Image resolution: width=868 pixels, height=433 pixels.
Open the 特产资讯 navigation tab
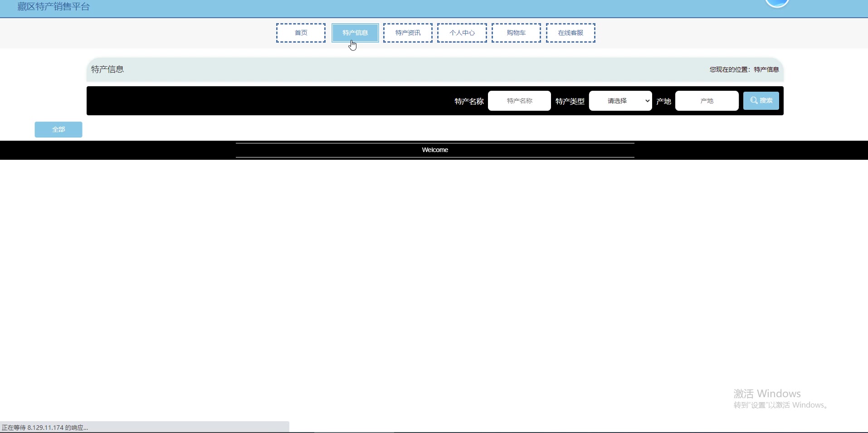coord(408,33)
